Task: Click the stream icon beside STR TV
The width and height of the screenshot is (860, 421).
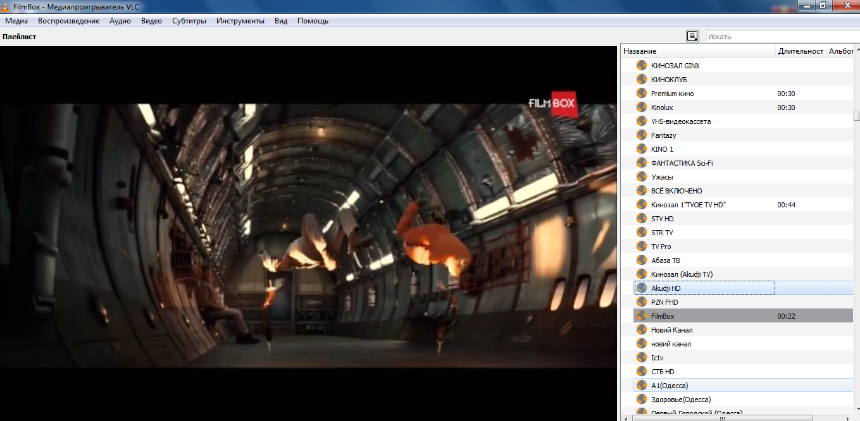Action: 641,232
